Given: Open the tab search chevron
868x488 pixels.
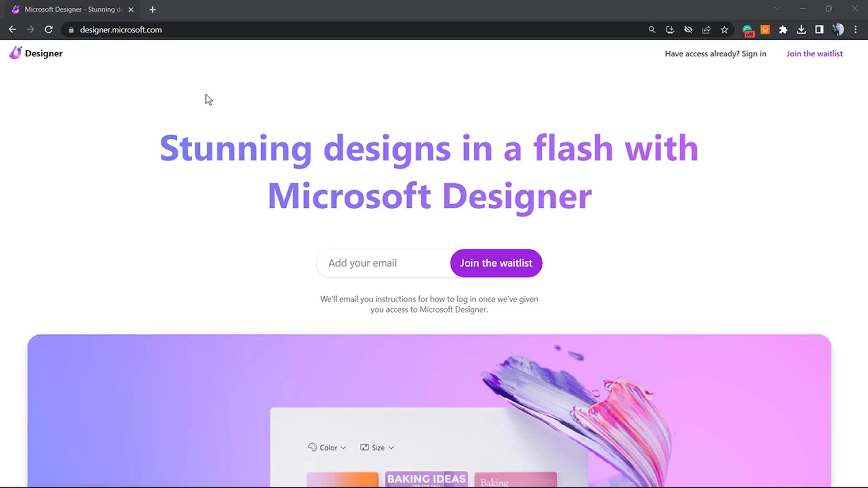Looking at the screenshot, I should [777, 9].
